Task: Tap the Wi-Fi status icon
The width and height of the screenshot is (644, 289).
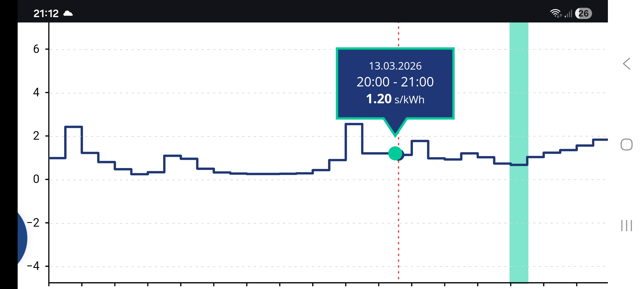Action: (556, 13)
